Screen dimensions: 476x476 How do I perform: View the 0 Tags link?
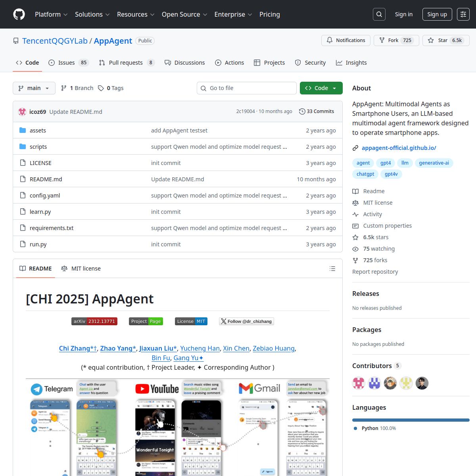pyautogui.click(x=111, y=88)
